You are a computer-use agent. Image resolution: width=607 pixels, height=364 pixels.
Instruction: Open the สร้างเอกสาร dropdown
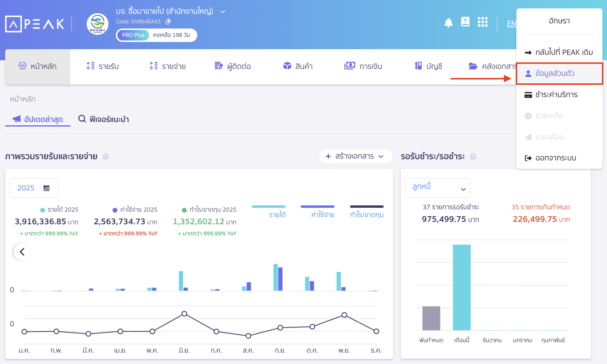[x=355, y=156]
